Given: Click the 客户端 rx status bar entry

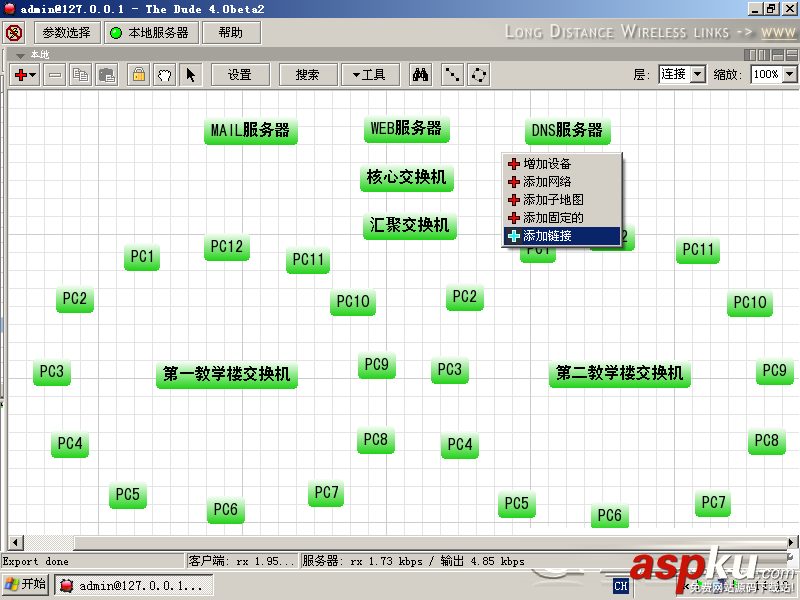Looking at the screenshot, I should [x=242, y=561].
